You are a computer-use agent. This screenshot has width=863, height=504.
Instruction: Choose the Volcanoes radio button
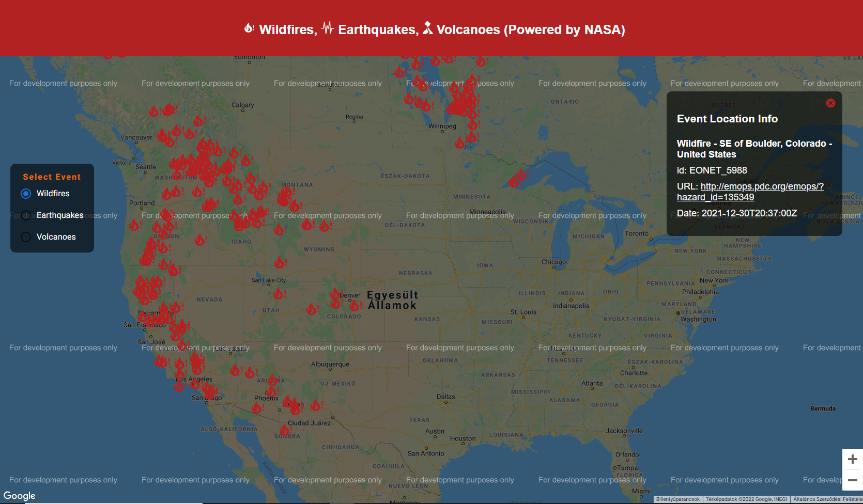26,237
